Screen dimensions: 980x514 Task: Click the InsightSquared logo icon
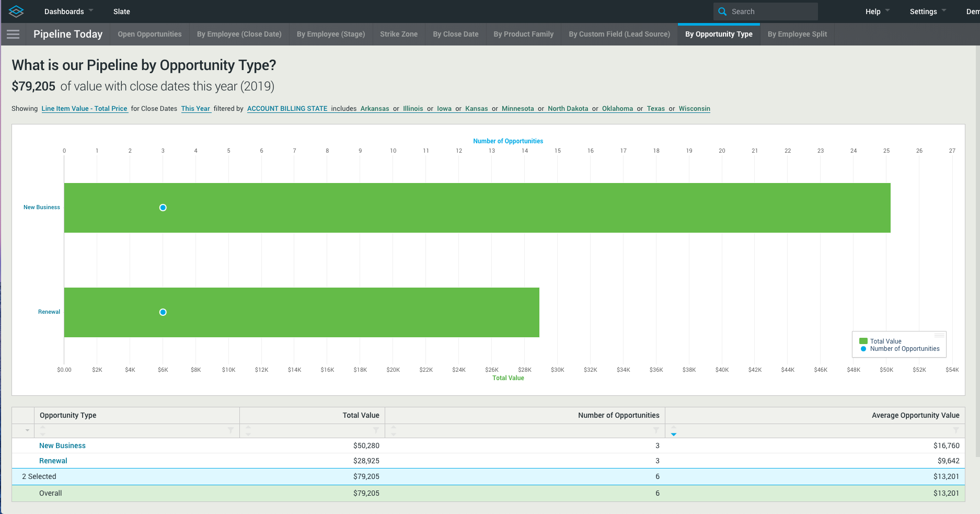click(x=16, y=11)
